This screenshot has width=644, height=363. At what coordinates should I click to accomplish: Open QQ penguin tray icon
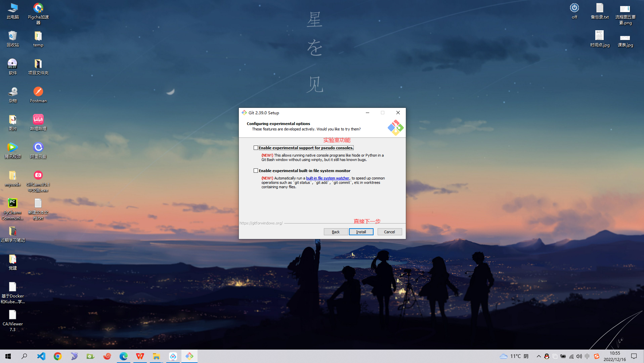(547, 356)
